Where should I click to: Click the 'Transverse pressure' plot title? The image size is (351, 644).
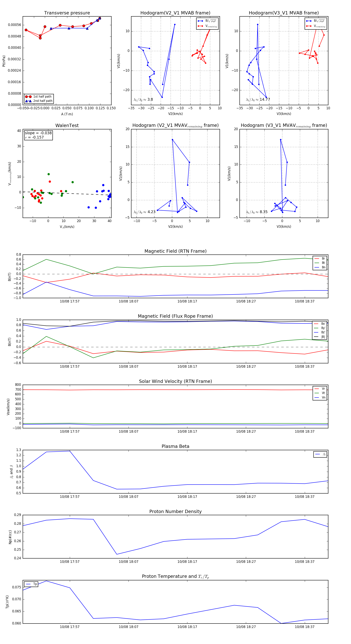click(67, 13)
